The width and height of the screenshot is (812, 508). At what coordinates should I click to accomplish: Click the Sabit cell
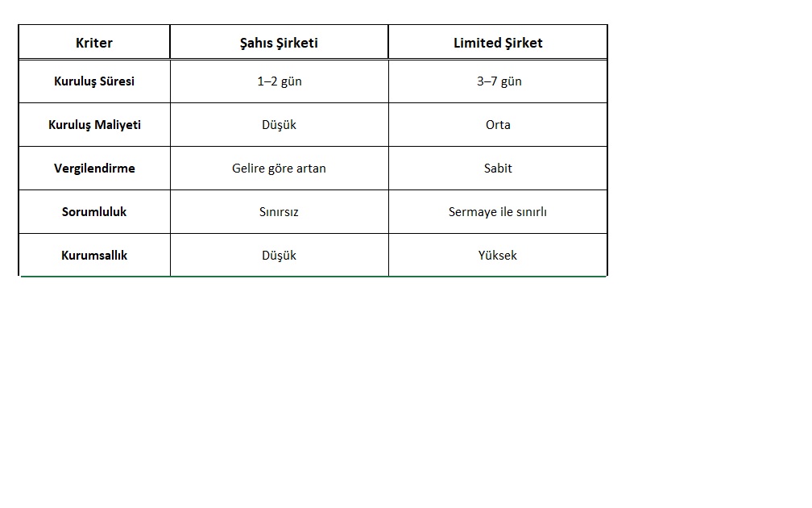pyautogui.click(x=498, y=169)
